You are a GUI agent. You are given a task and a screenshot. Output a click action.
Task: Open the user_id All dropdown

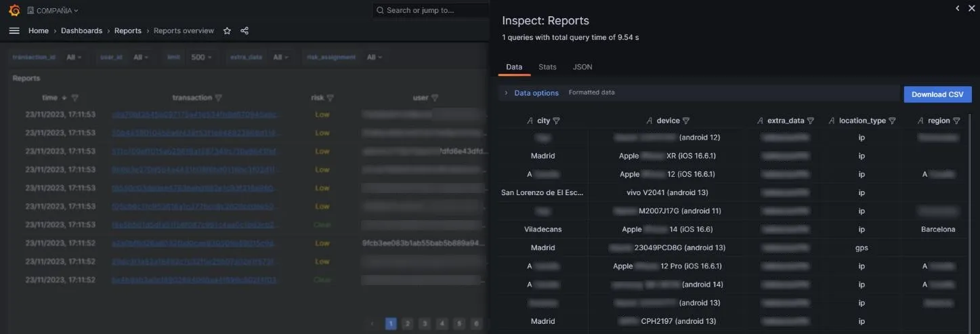[142, 58]
